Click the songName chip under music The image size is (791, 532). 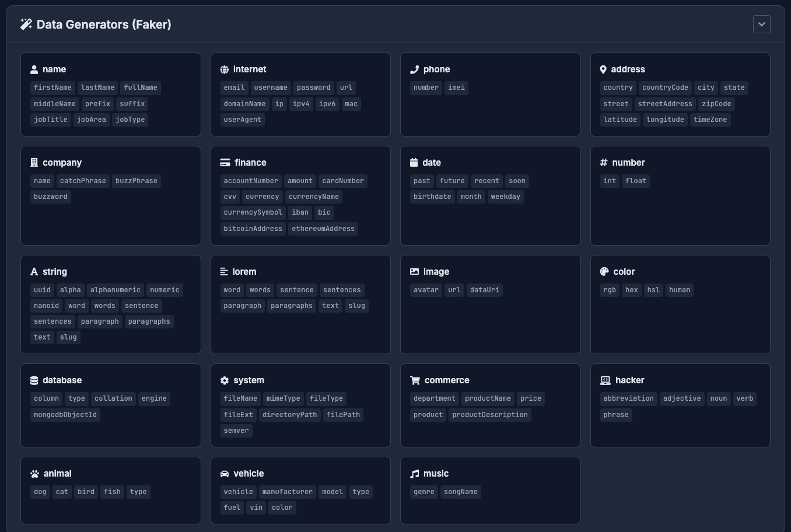pos(460,492)
